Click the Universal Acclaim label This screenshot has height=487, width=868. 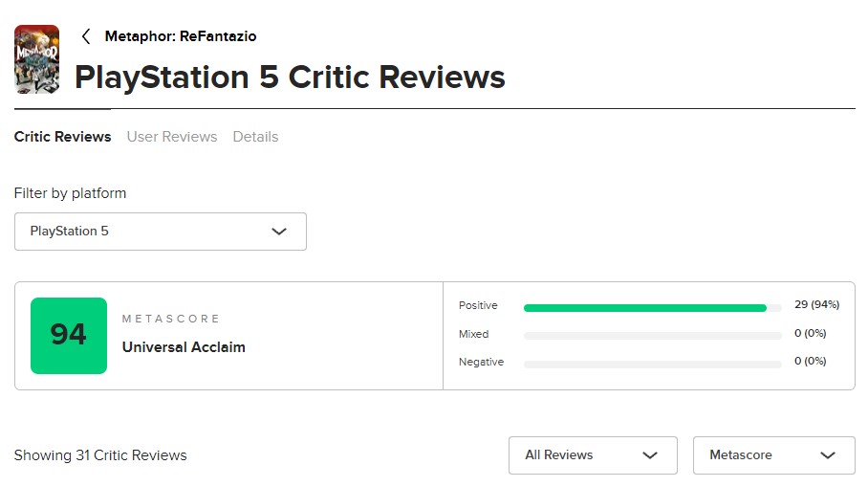pos(184,347)
